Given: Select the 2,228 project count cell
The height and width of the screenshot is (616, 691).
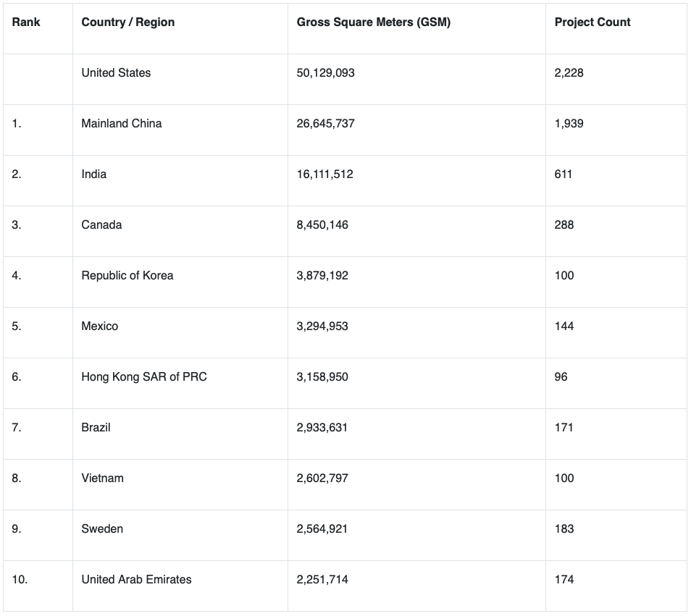Looking at the screenshot, I should (569, 72).
